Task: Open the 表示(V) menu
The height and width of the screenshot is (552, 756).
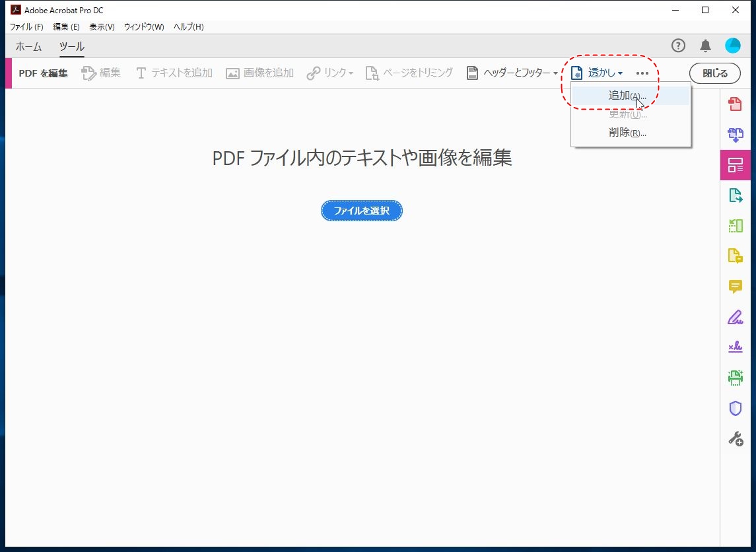Action: click(102, 27)
